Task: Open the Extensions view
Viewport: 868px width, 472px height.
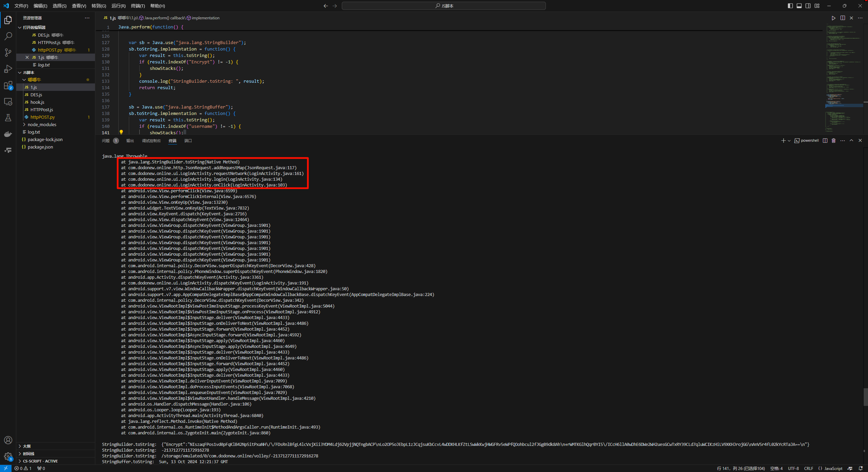Action: pyautogui.click(x=8, y=85)
